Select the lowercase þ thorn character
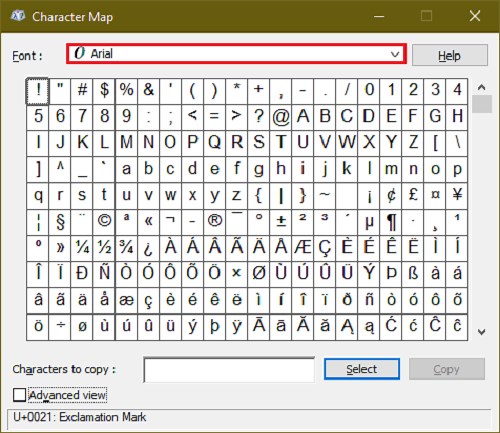 click(x=214, y=327)
